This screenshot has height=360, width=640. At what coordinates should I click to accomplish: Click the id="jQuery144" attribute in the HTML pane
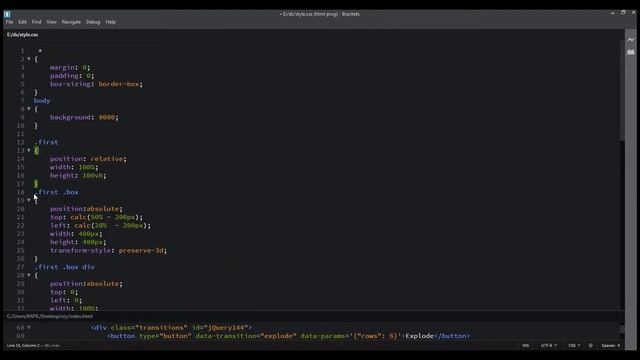click(x=220, y=328)
